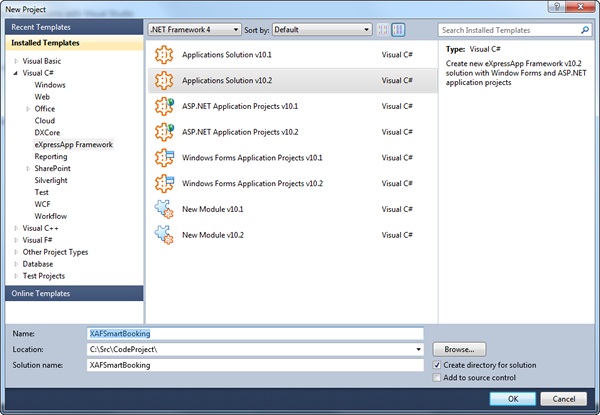Click the Cancel button
This screenshot has width=600, height=415.
coord(564,399)
